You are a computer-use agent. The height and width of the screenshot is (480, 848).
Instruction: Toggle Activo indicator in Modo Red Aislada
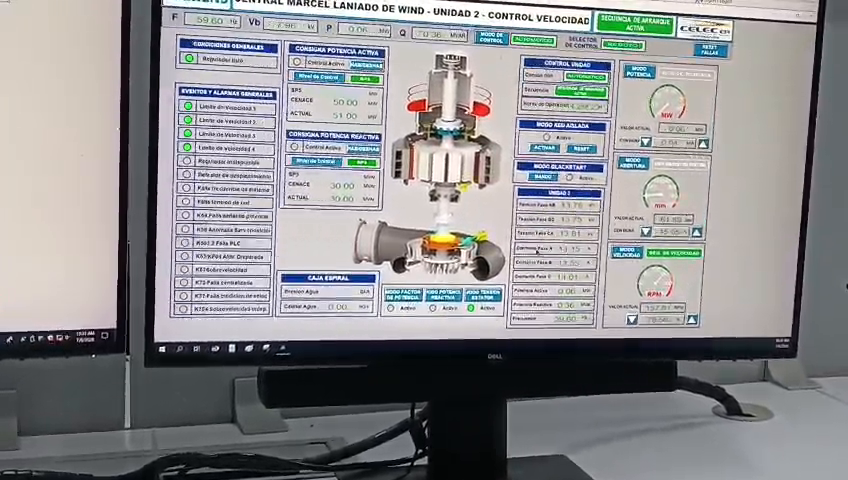pyautogui.click(x=546, y=137)
